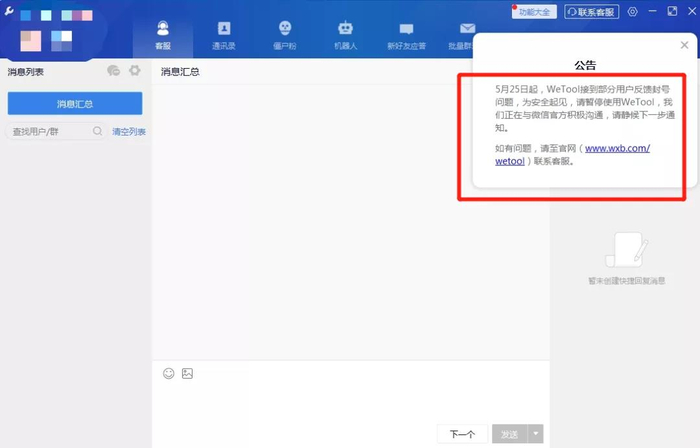The width and height of the screenshot is (700, 448).
Task: Click the 消息列表 heading
Action: [25, 72]
